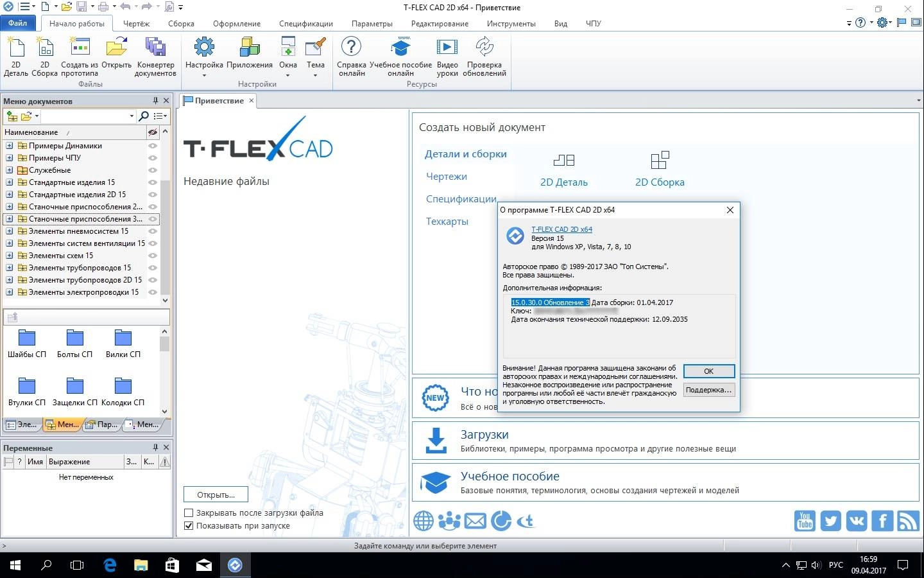Open Тема dropdown arrow
This screenshot has height=578, width=924.
point(315,76)
